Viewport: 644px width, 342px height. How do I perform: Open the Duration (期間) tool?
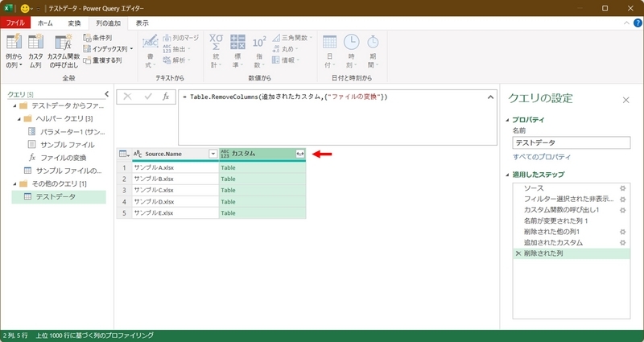(373, 52)
